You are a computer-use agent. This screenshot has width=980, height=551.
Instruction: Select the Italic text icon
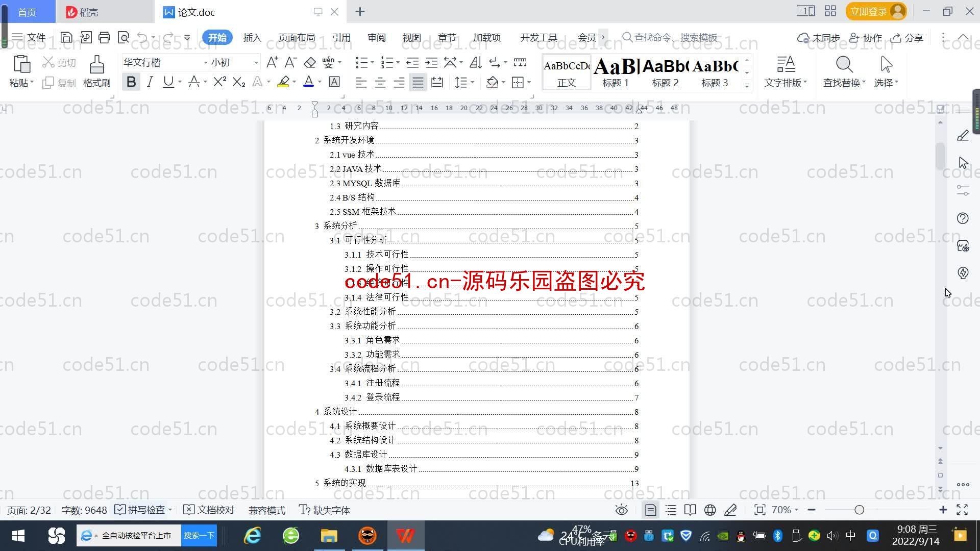tap(150, 82)
